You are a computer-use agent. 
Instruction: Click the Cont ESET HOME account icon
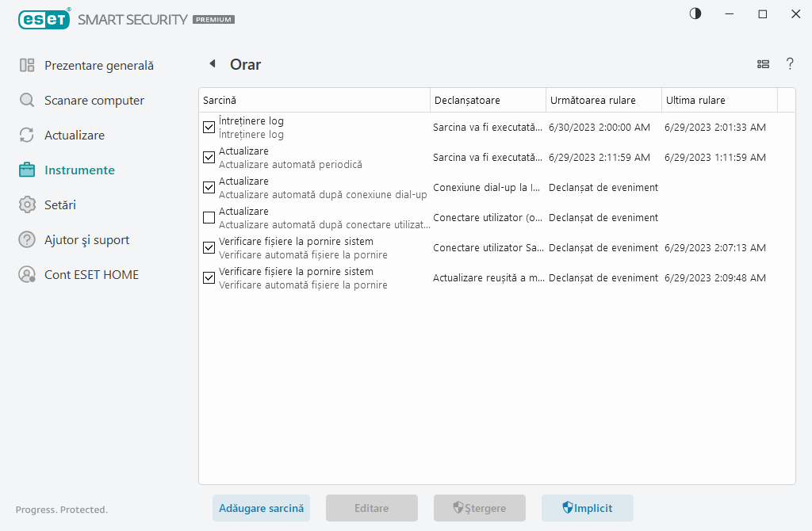click(27, 275)
